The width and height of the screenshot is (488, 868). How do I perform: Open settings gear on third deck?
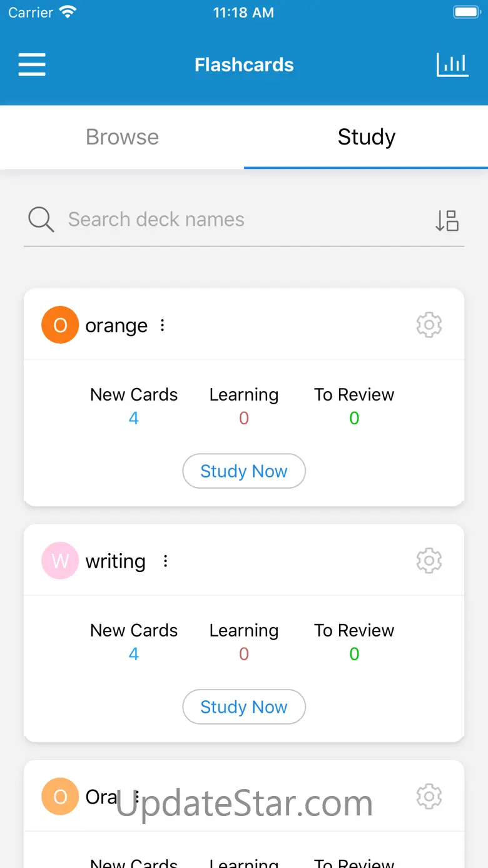(x=429, y=796)
